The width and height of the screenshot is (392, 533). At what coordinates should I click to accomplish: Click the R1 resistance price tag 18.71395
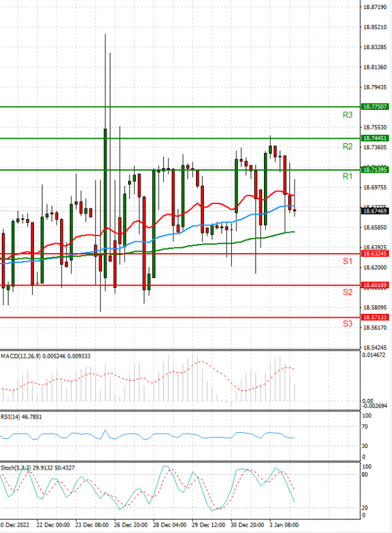[374, 169]
